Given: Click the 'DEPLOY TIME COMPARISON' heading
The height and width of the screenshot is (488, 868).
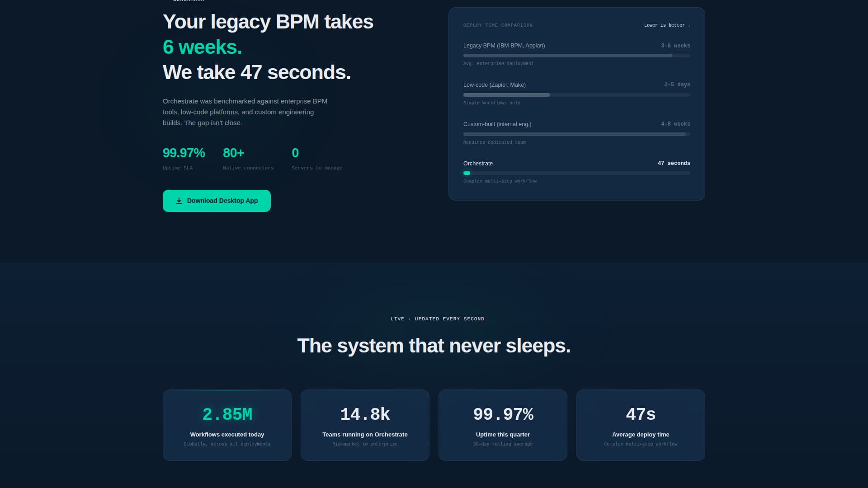Looking at the screenshot, I should [x=498, y=25].
